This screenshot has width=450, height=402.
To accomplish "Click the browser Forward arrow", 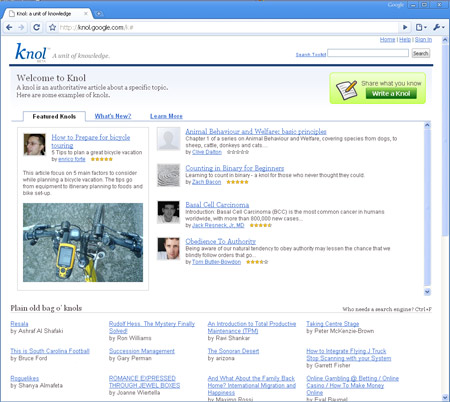I will click(21, 27).
